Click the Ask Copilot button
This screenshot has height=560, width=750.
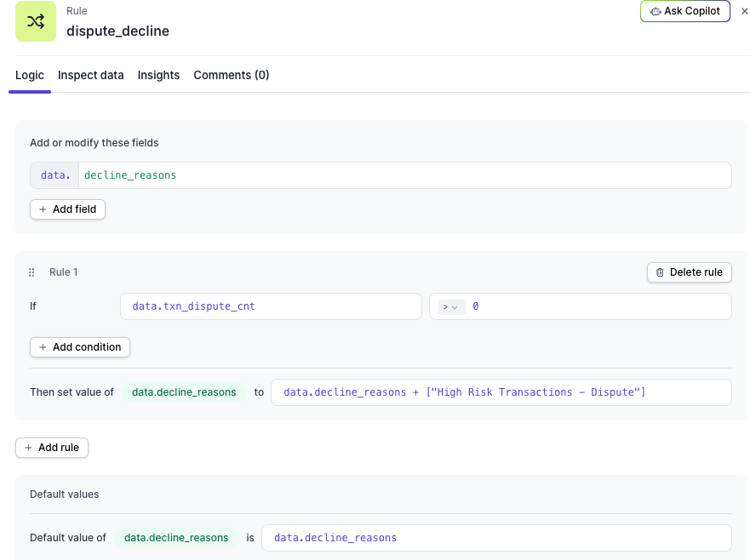click(685, 11)
